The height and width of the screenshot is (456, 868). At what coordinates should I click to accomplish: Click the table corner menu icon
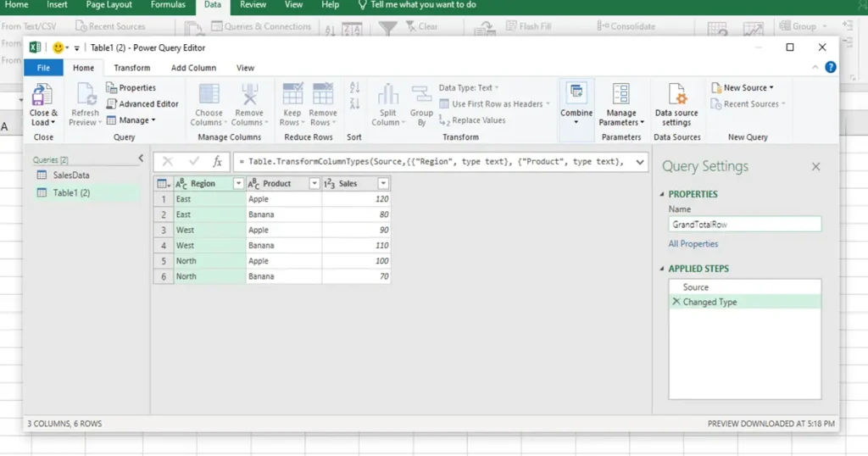(164, 184)
